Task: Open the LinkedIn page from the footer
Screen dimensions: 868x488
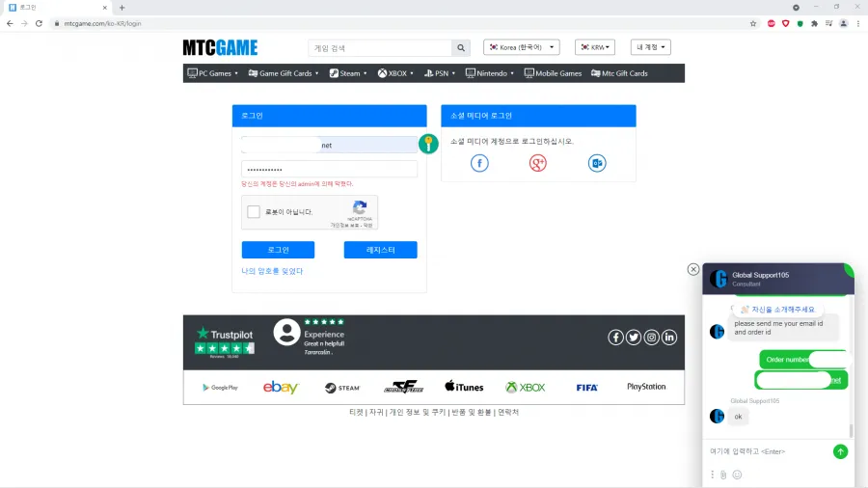Action: (x=669, y=337)
